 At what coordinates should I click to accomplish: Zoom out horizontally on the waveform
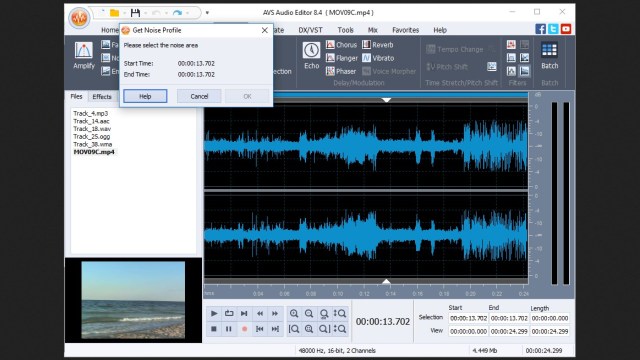tap(309, 313)
